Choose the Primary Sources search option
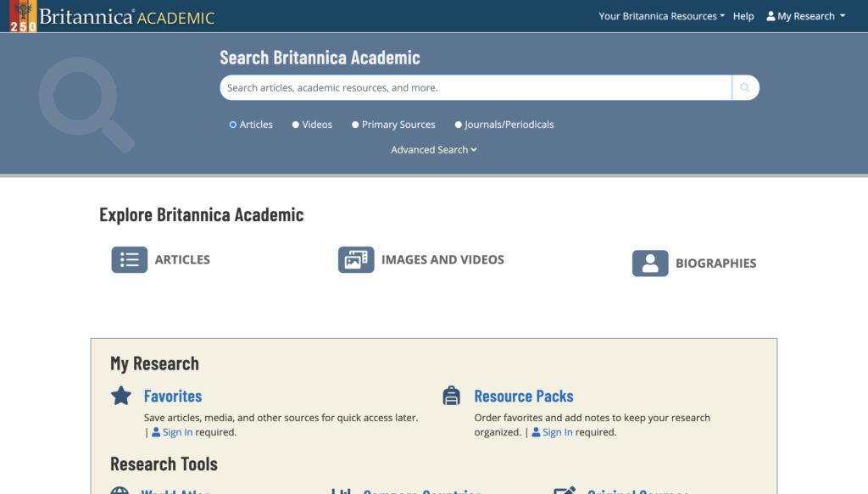This screenshot has height=494, width=868. tap(356, 124)
